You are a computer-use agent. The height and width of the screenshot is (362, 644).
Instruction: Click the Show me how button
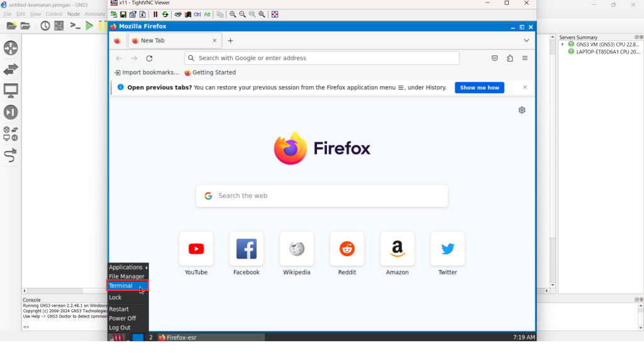coord(479,88)
